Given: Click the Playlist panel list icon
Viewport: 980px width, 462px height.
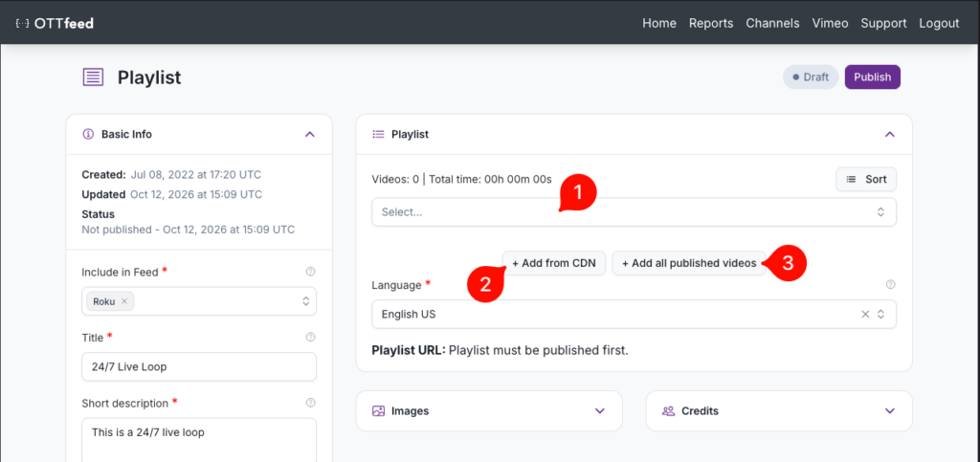Looking at the screenshot, I should (x=377, y=134).
